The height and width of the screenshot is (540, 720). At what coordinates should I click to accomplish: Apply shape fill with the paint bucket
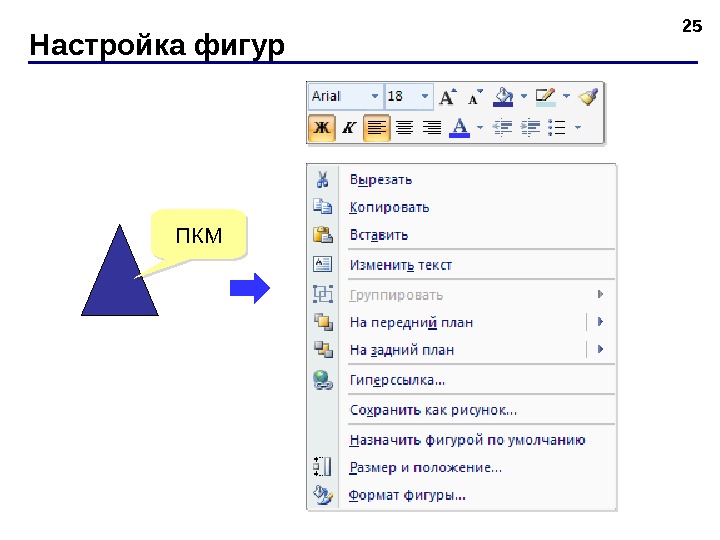503,97
